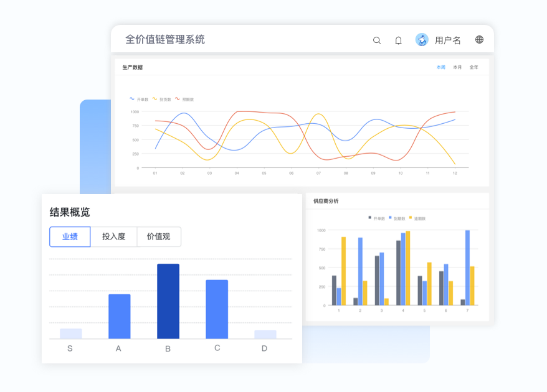Click the A bar in 结果概览
This screenshot has height=392, width=547.
pyautogui.click(x=120, y=316)
